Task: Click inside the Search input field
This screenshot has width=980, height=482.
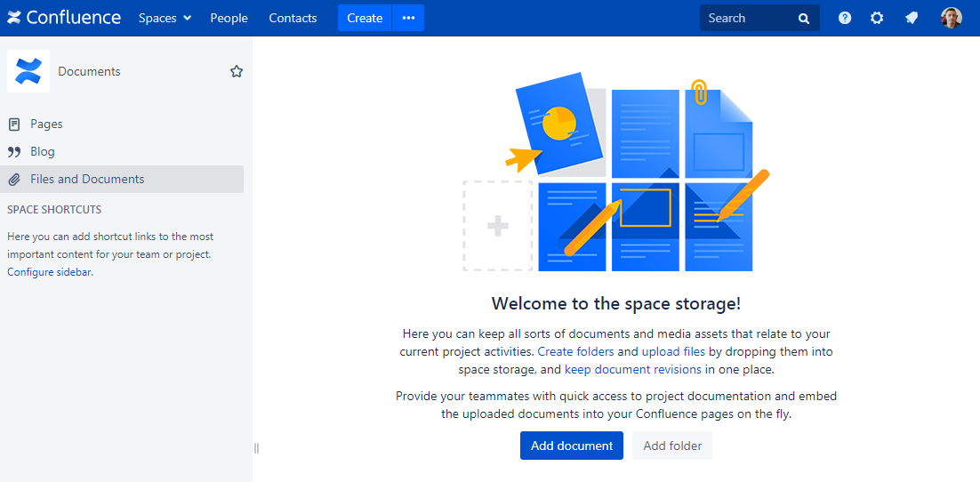Action: 745,18
